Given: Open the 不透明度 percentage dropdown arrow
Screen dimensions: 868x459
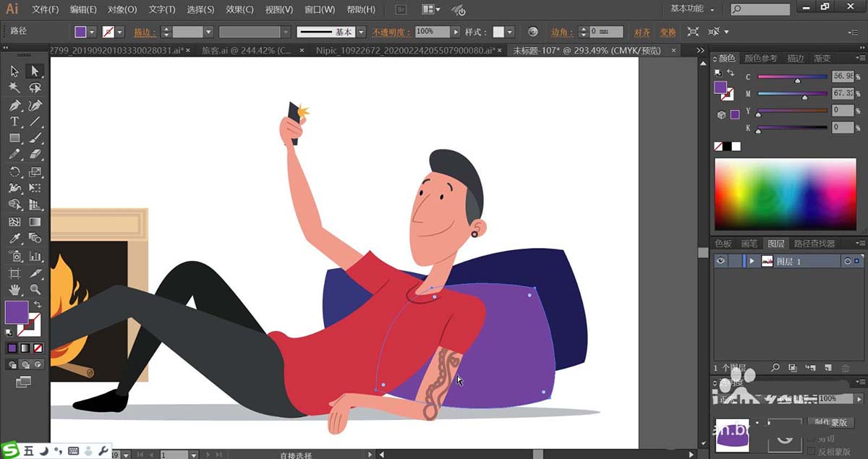Looking at the screenshot, I should point(455,33).
